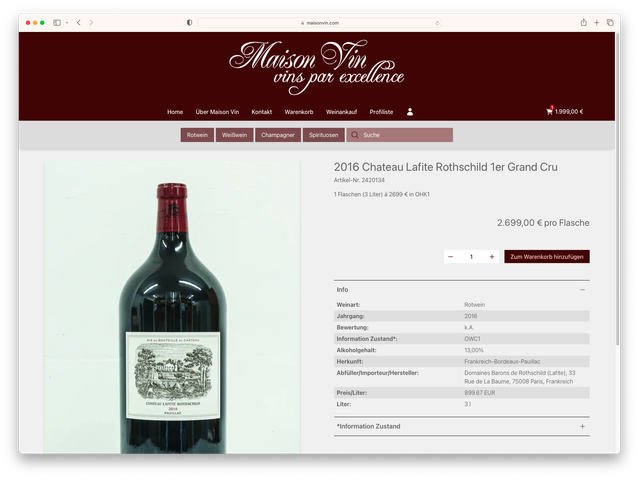
Task: Select the Rotwein category tab
Action: tap(197, 135)
